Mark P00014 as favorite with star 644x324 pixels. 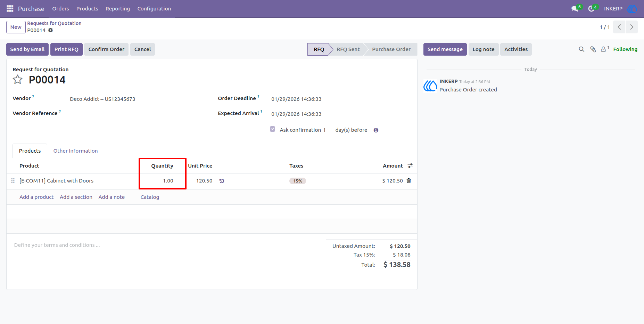pos(18,80)
